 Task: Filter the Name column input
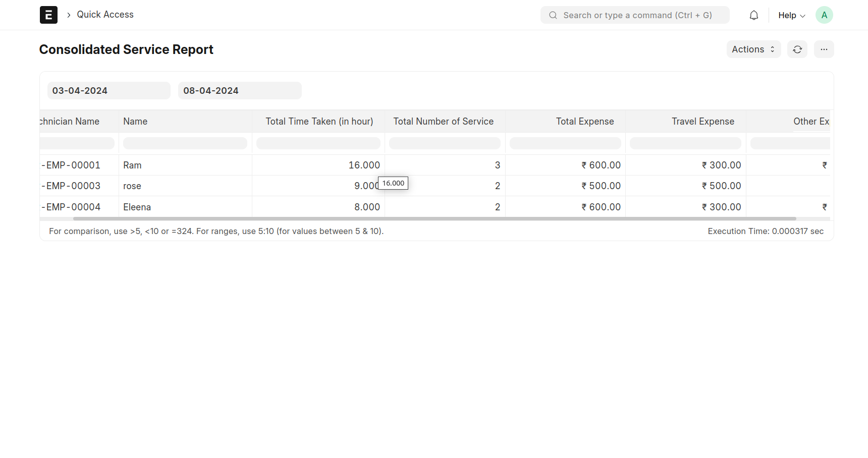[x=185, y=143]
